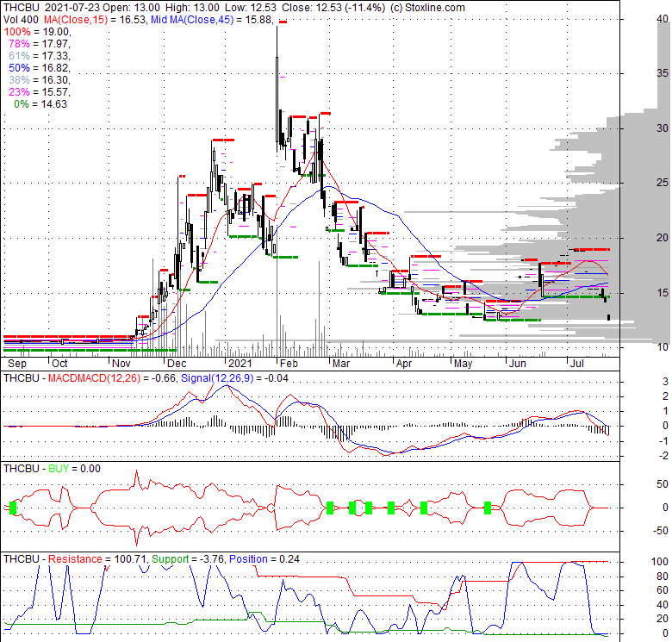Click the green BUY marker in late February
This screenshot has height=642, width=672.
point(330,508)
